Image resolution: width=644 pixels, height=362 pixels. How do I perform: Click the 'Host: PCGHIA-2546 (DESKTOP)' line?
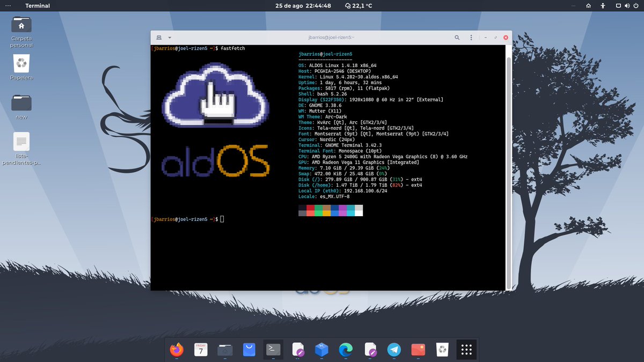click(334, 71)
